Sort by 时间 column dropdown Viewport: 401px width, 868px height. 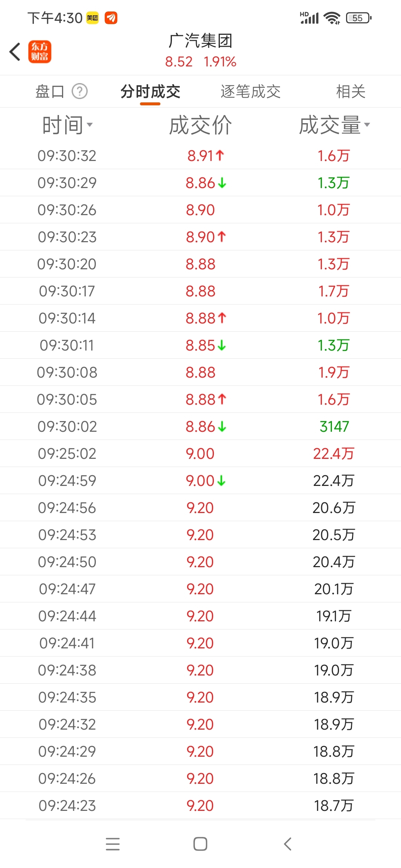tap(67, 125)
